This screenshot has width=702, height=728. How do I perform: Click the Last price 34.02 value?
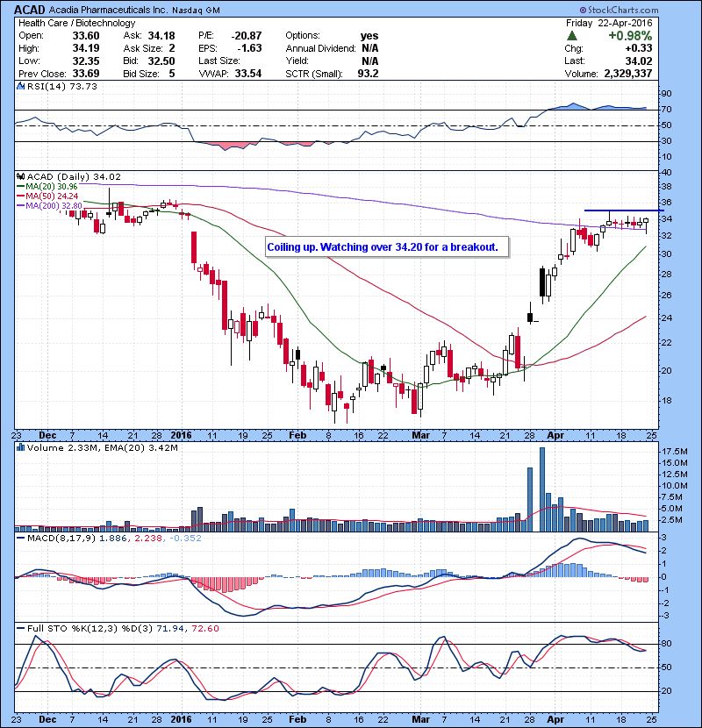click(639, 61)
